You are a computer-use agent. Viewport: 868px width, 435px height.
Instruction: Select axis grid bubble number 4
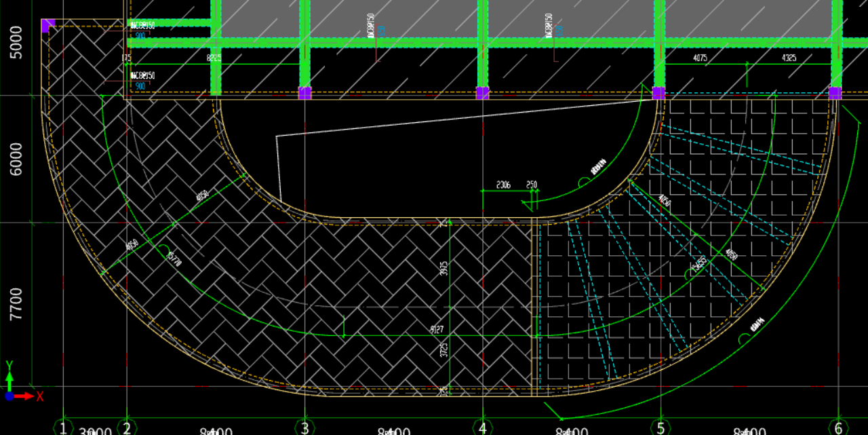[x=482, y=428]
